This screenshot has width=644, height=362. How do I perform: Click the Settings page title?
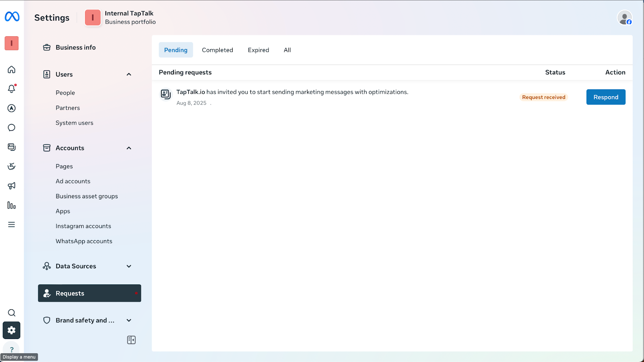52,18
